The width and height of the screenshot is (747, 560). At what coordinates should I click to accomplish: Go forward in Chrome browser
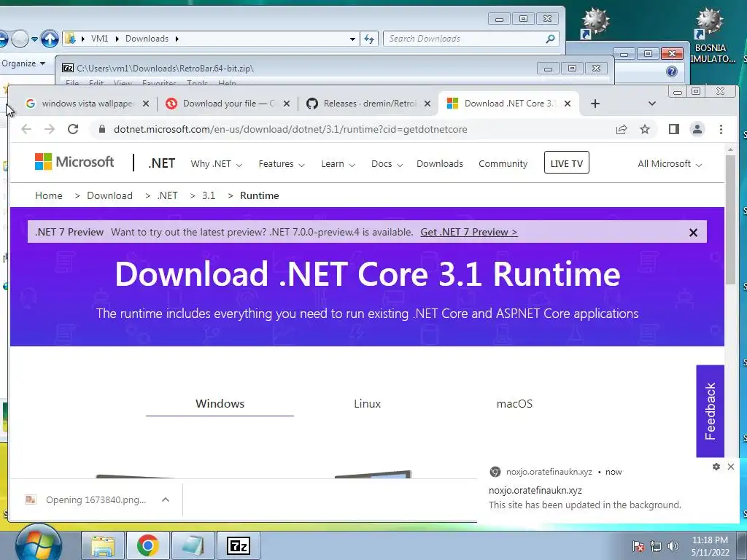coord(50,129)
